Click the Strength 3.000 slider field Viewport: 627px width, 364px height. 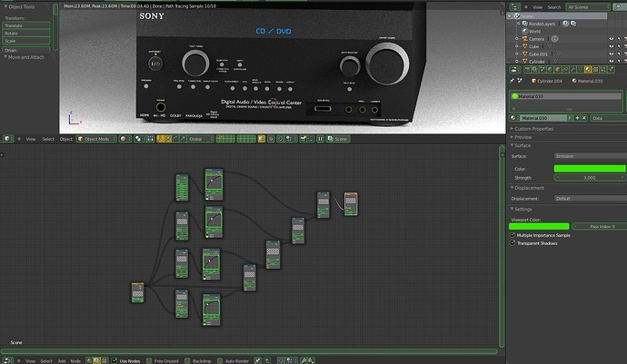591,177
